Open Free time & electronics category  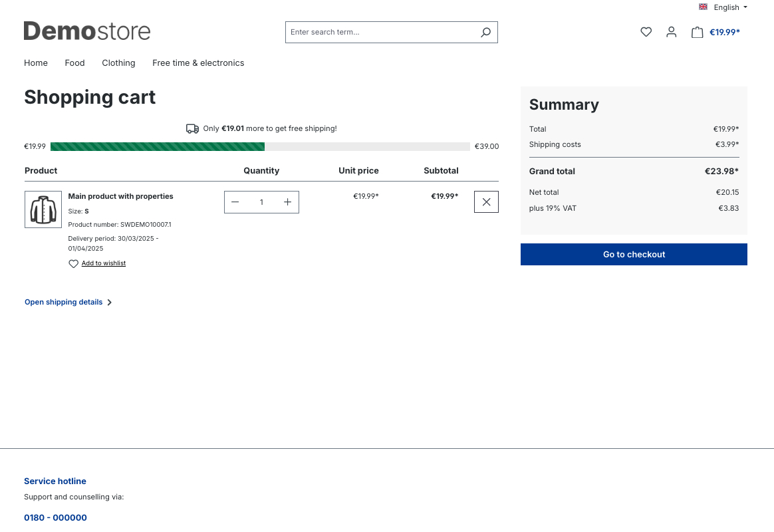click(x=198, y=63)
